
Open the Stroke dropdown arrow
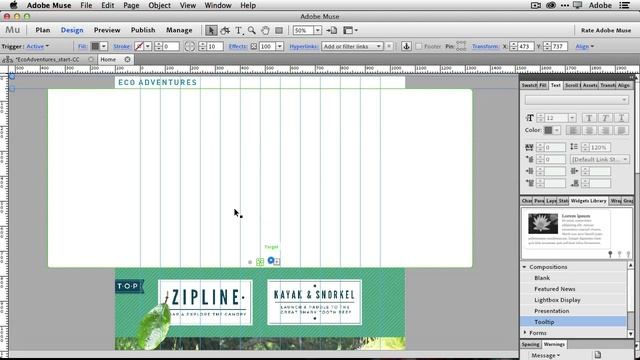pos(148,47)
